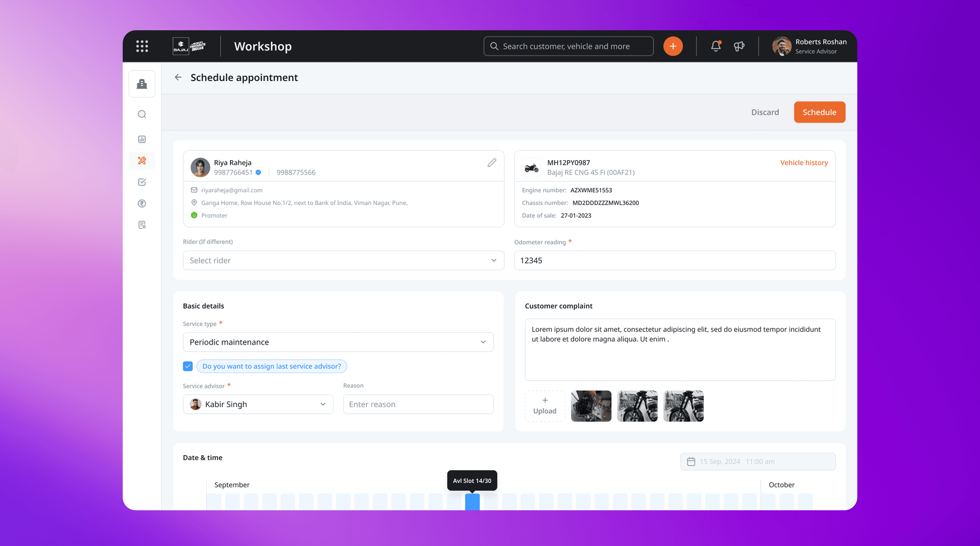Screen dimensions: 980x546
Task: Expand the Select rider dropdown
Action: [343, 260]
